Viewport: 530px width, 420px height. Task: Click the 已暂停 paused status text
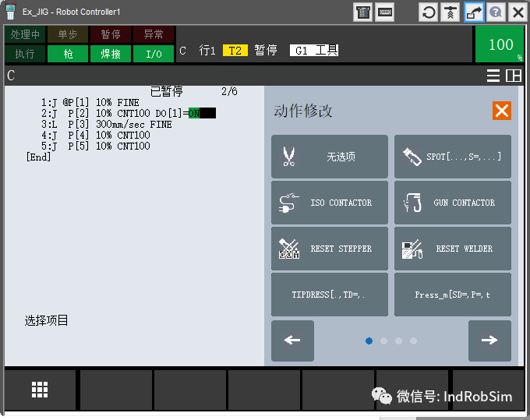(x=166, y=91)
